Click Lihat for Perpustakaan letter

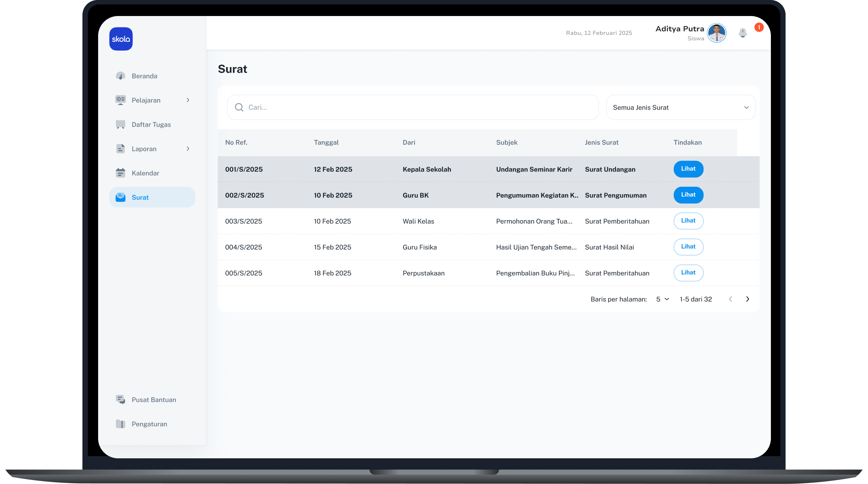pyautogui.click(x=688, y=273)
